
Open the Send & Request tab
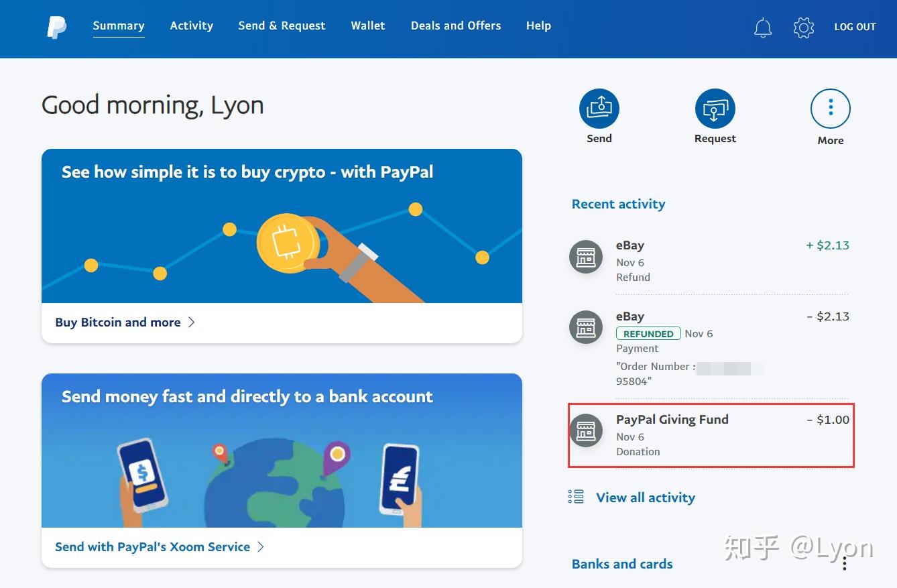click(282, 25)
